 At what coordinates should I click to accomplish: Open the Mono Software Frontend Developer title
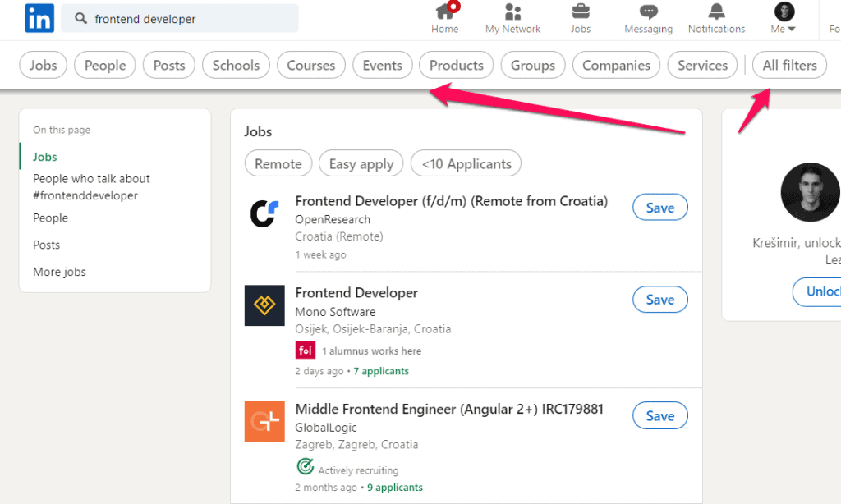(x=356, y=293)
